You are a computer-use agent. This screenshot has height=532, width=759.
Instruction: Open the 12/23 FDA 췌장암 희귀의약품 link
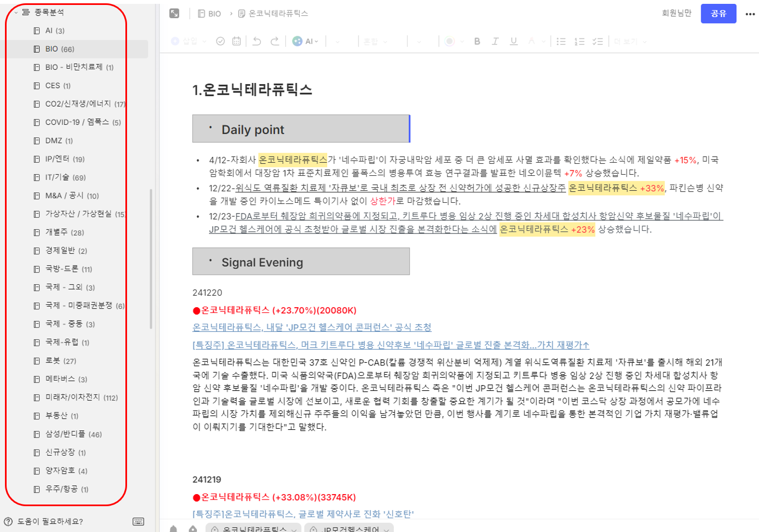466,223
